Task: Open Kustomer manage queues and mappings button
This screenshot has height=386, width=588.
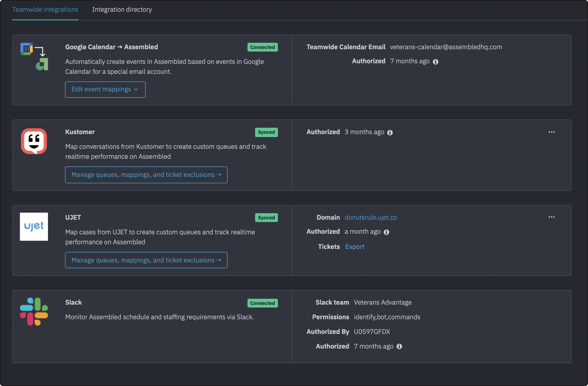Action: [146, 175]
